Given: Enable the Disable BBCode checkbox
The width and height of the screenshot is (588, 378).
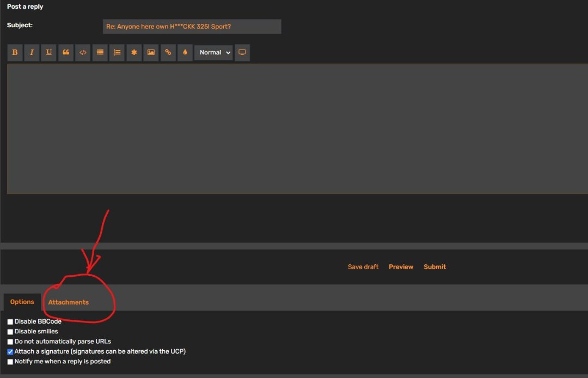Looking at the screenshot, I should (x=10, y=322).
